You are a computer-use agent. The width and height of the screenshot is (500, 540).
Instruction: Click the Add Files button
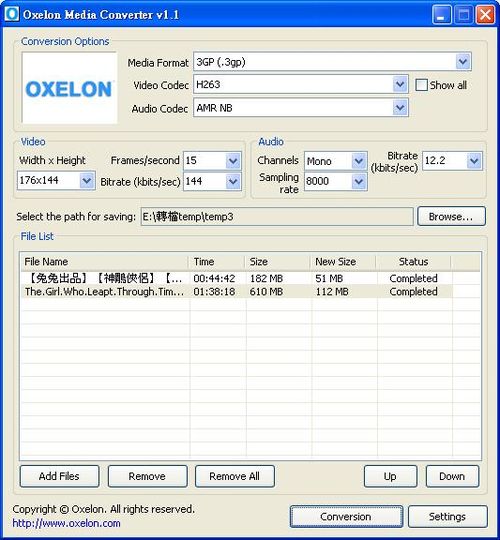tap(59, 476)
